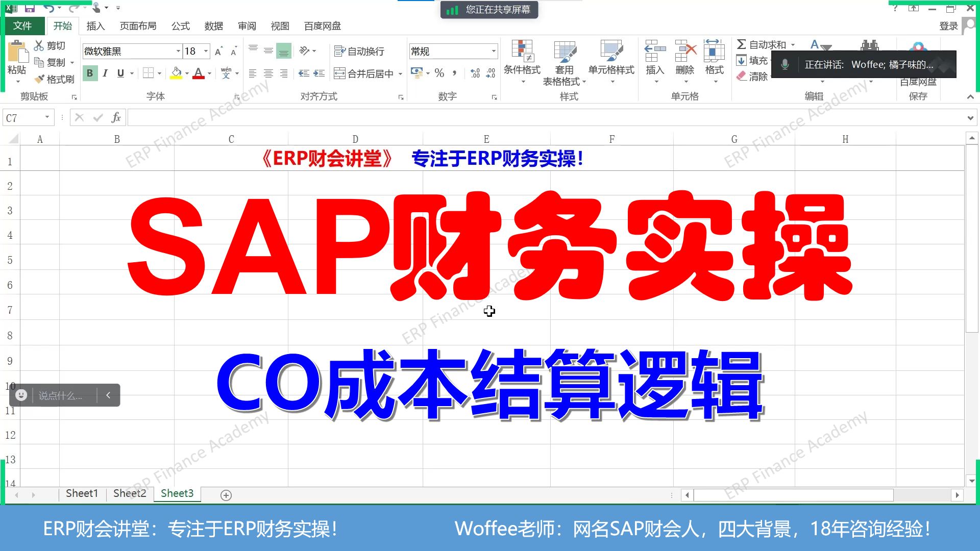
Task: Switch to Page Layout (页面布局) tab
Action: tap(138, 26)
